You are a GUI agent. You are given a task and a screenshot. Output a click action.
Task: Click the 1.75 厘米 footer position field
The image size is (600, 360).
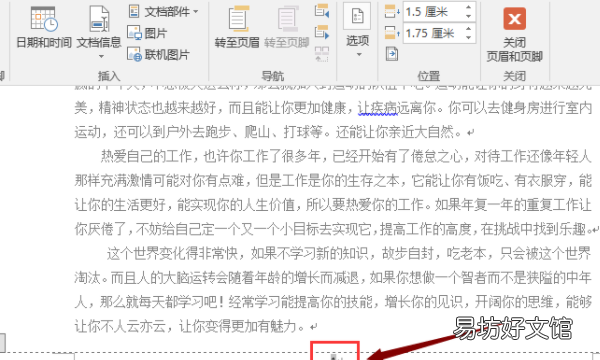click(433, 33)
